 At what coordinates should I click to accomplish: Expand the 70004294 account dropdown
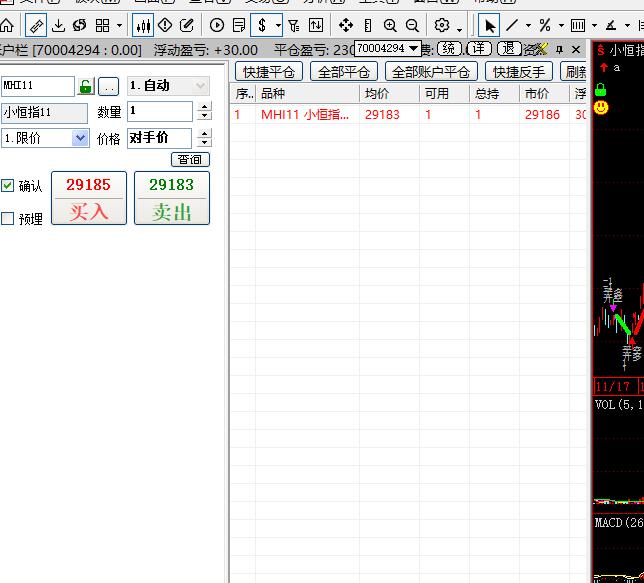click(388, 48)
